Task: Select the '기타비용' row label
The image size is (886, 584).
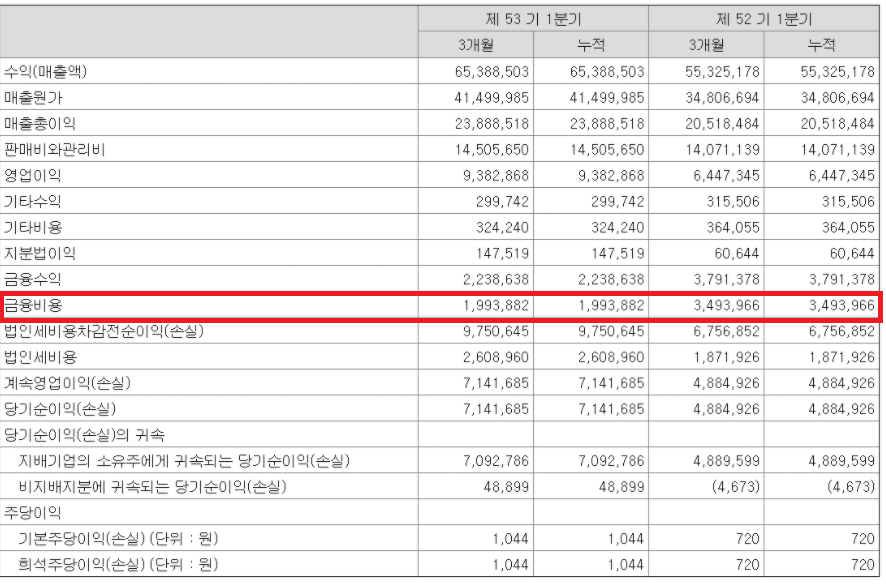Action: coord(33,228)
